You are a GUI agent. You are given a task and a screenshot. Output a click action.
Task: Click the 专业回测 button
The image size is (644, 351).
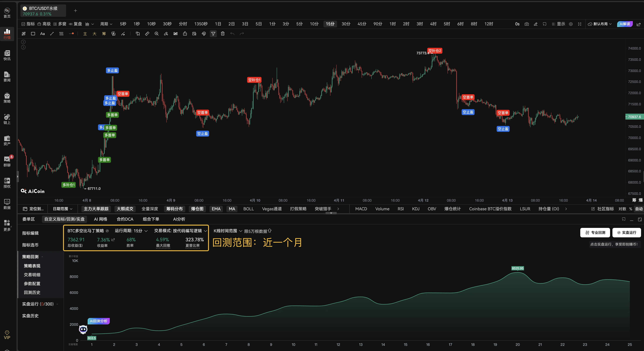(595, 232)
